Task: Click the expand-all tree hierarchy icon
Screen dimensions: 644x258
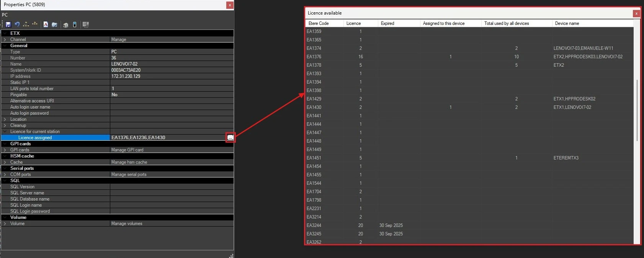Action: [26, 25]
